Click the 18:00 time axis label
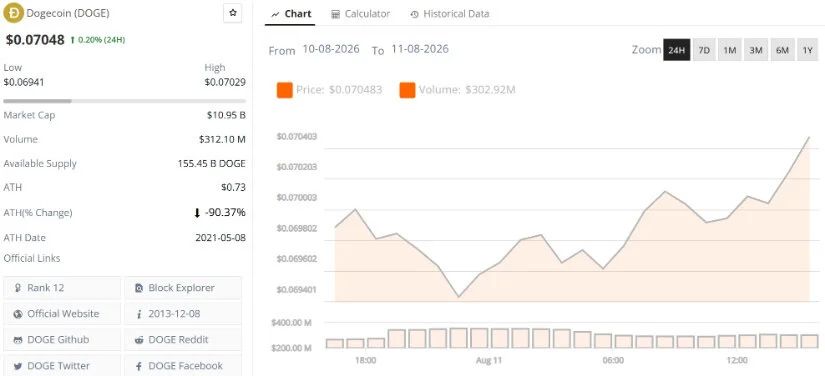Image resolution: width=825 pixels, height=376 pixels. point(365,361)
